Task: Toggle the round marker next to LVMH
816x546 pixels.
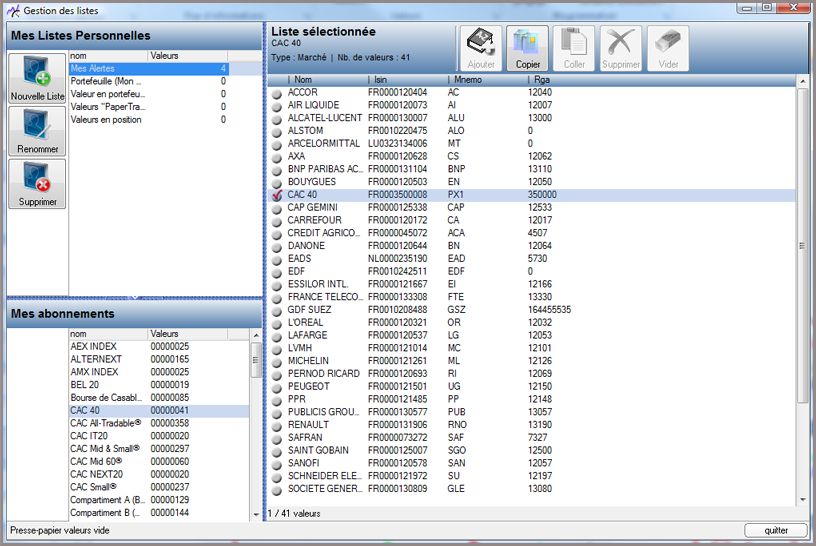Action: (x=277, y=349)
